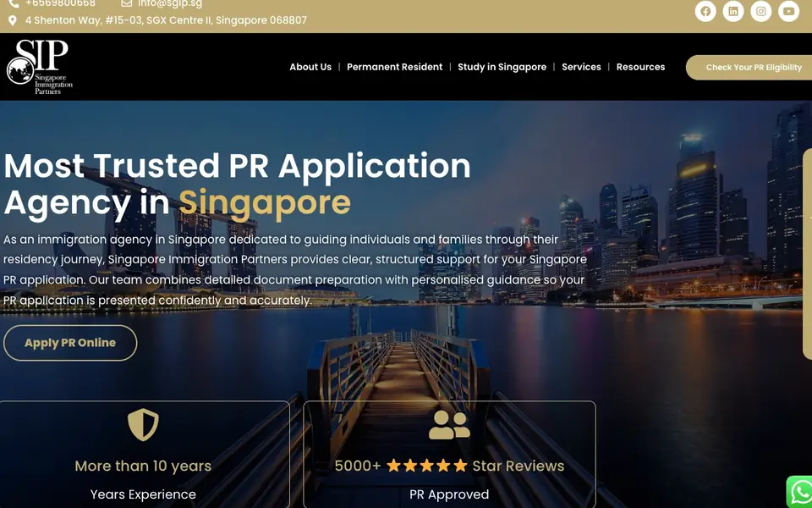
Task: Open the LinkedIn social icon
Action: (733, 11)
